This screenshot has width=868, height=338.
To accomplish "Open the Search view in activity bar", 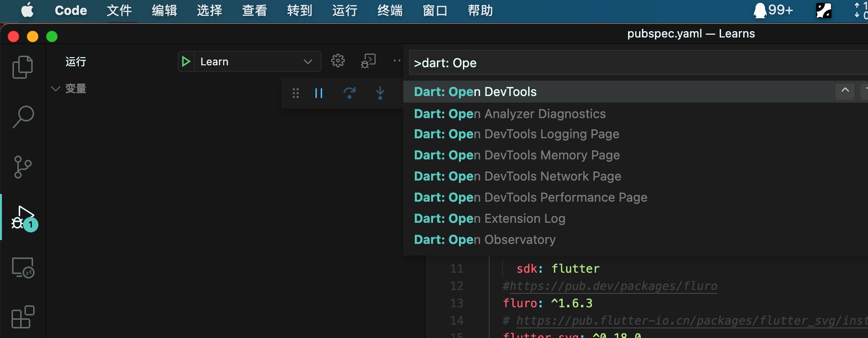I will [x=23, y=117].
